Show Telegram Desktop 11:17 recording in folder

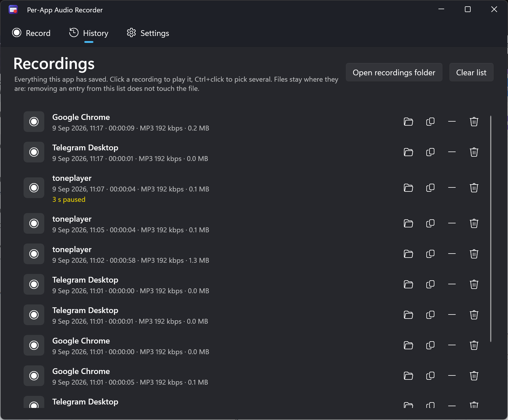click(x=408, y=152)
